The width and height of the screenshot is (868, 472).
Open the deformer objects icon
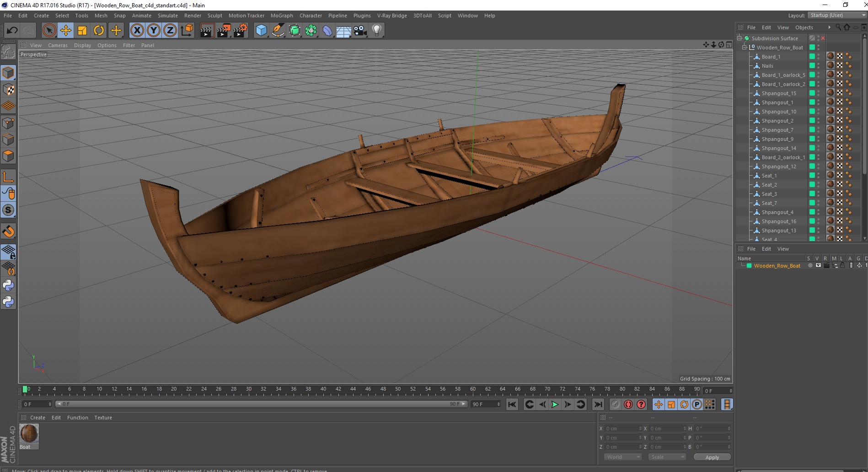pos(327,31)
